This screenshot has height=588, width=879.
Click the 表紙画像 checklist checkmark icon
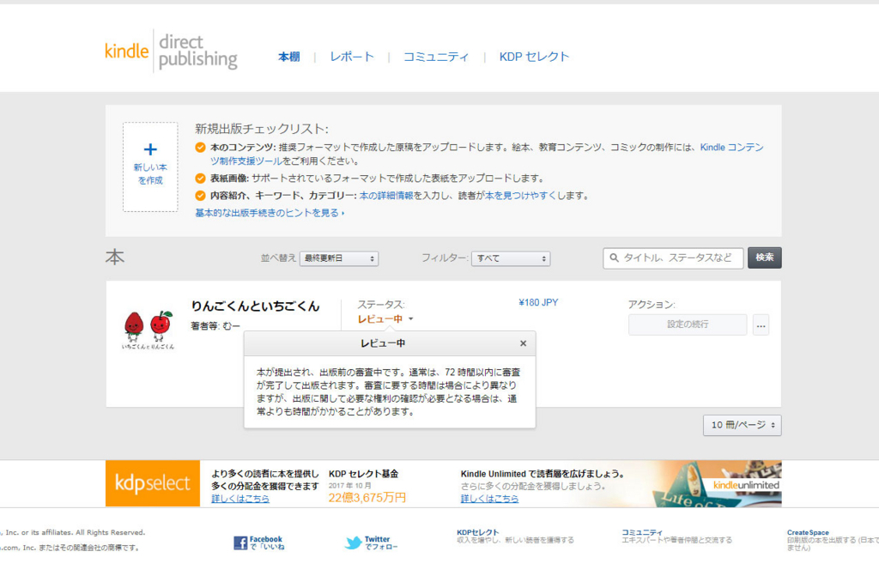tap(200, 179)
